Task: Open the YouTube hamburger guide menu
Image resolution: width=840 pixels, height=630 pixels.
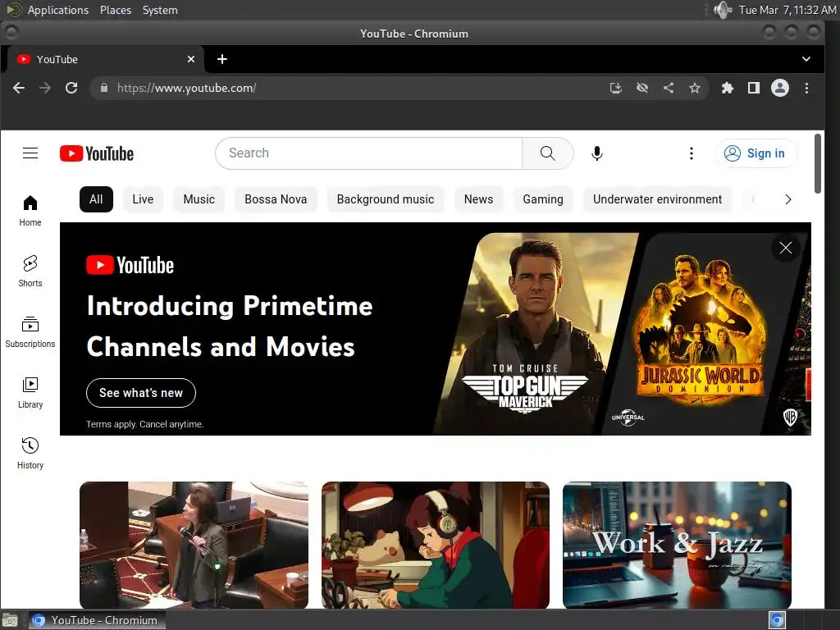Action: click(30, 153)
